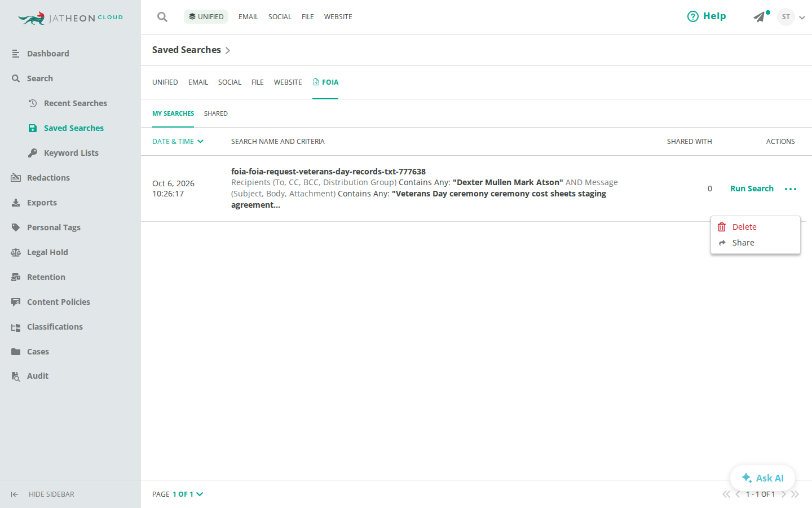Switch to FOIA saved searches tab
The height and width of the screenshot is (508, 812).
pos(325,82)
